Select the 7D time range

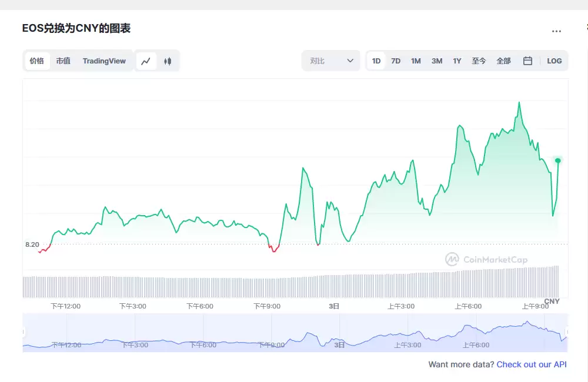click(396, 61)
